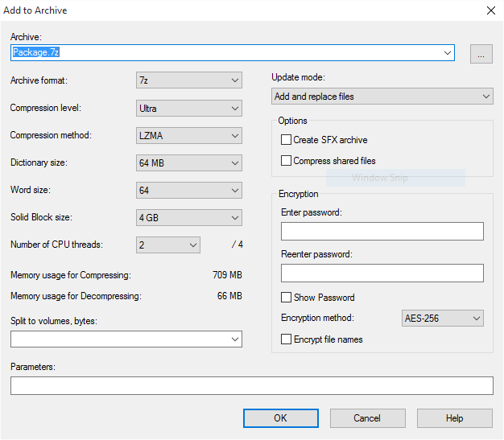The image size is (504, 440).
Task: Open the Compression method LZMA dropdown
Action: (x=189, y=136)
